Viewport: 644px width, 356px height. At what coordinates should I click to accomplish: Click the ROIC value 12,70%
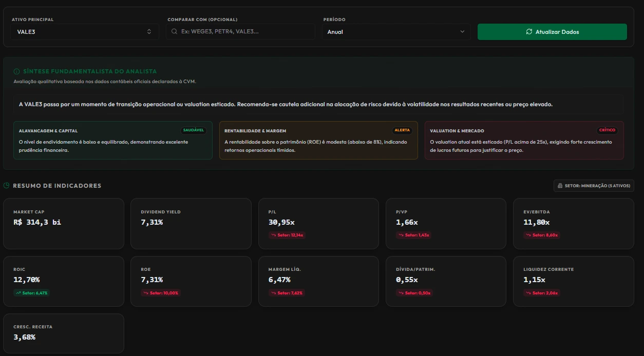pos(27,280)
